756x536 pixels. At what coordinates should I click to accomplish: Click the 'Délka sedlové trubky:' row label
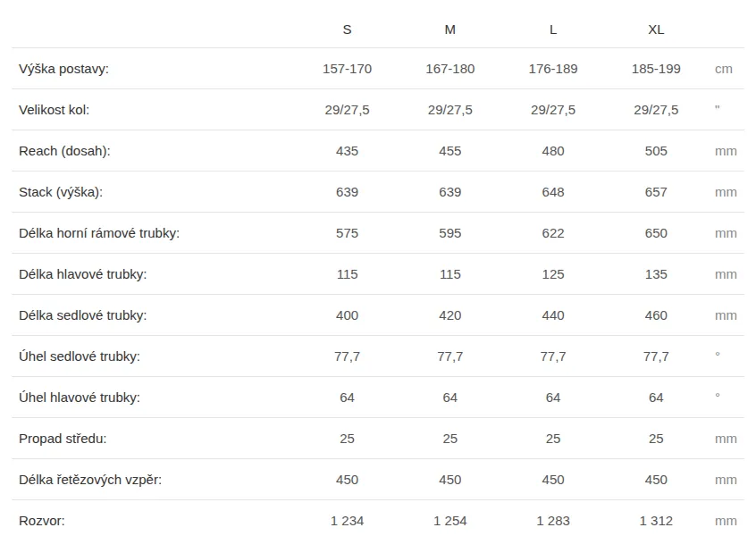82,315
